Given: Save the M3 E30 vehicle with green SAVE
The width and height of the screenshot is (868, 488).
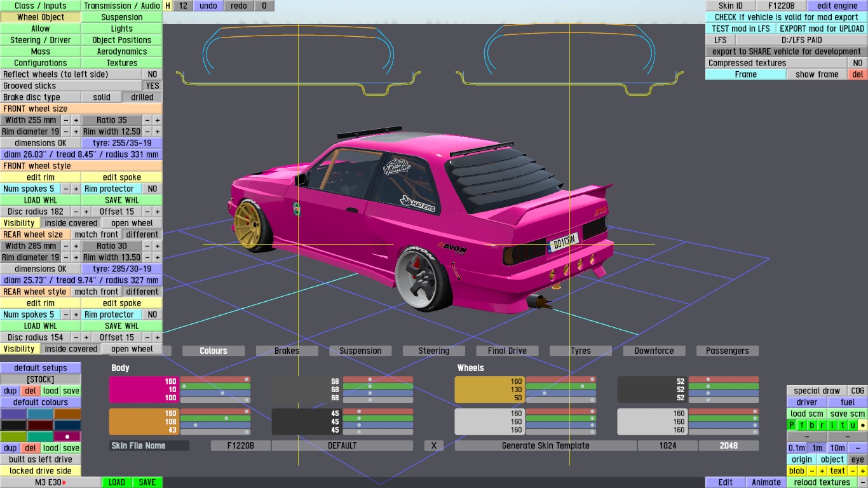Looking at the screenshot, I should point(147,482).
